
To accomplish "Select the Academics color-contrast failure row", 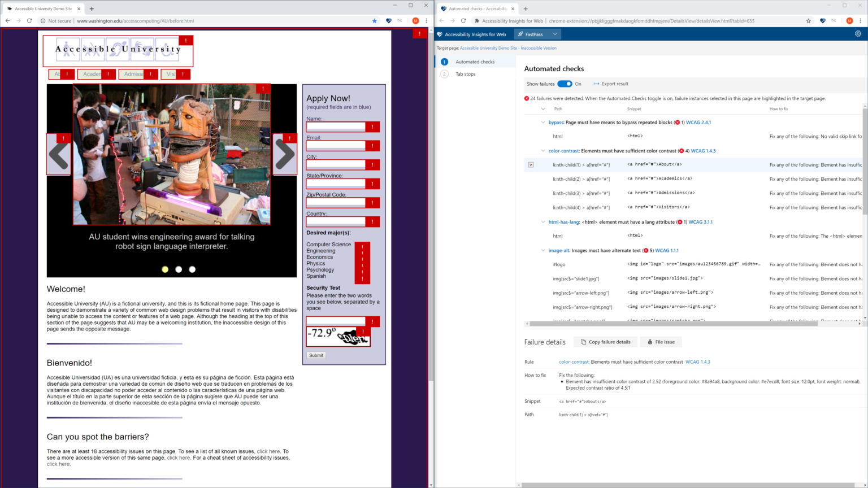I will point(693,179).
